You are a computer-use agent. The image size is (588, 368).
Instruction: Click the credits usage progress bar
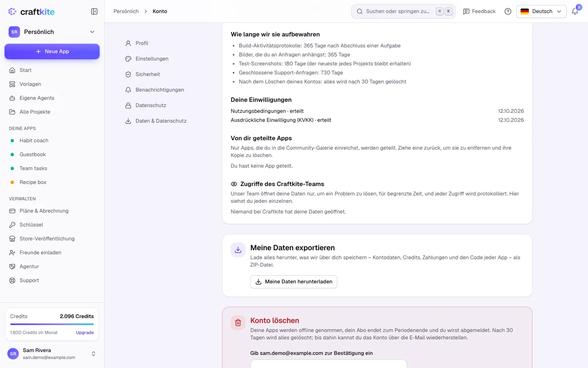point(52,324)
